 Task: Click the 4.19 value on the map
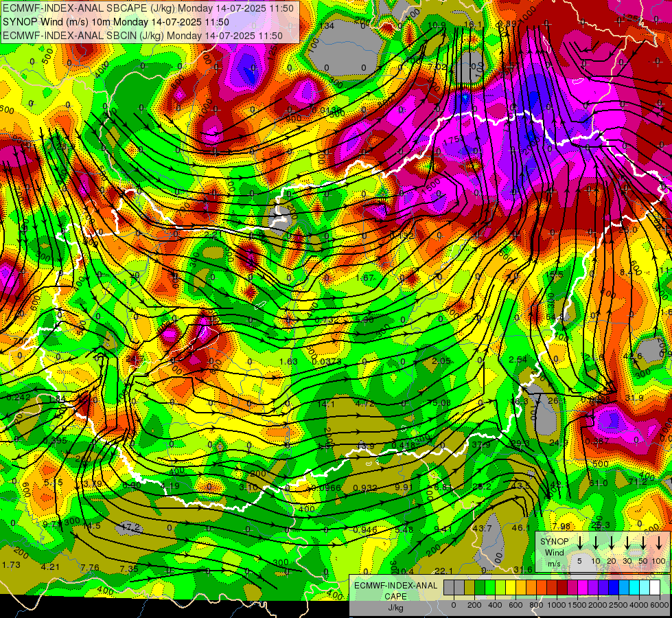coord(170,486)
